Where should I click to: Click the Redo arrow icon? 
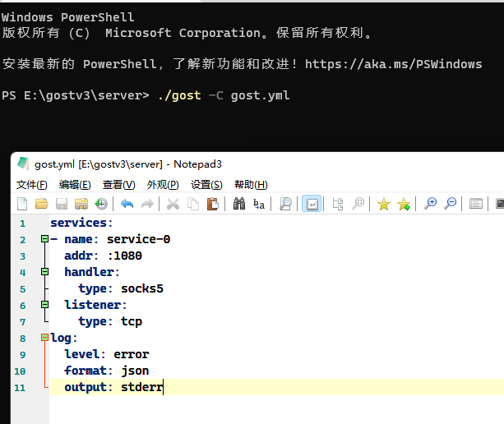[x=147, y=204]
